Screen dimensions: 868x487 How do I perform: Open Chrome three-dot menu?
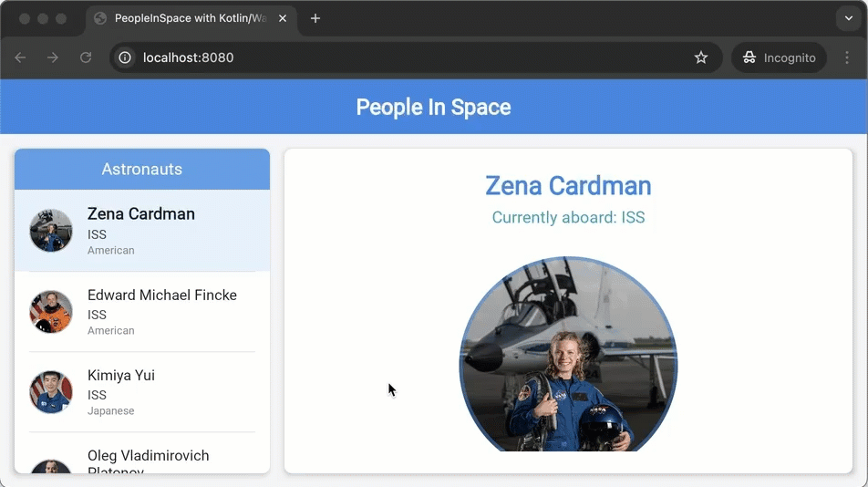[847, 57]
